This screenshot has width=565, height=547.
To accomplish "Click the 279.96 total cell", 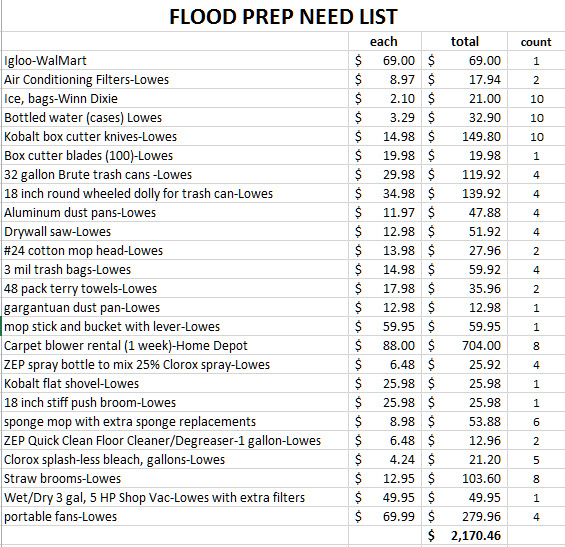I will pos(464,516).
